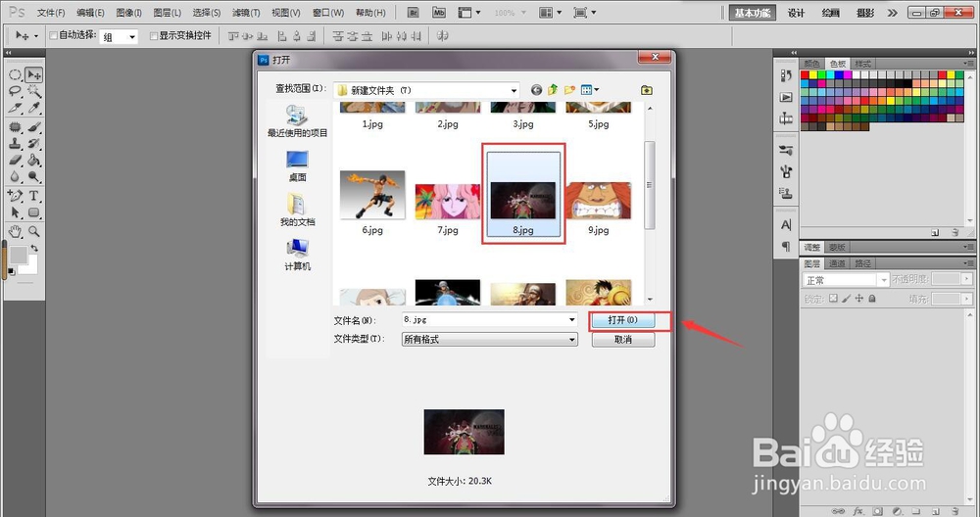This screenshot has height=517, width=980.
Task: Toggle lock all padlock icon
Action: click(872, 299)
